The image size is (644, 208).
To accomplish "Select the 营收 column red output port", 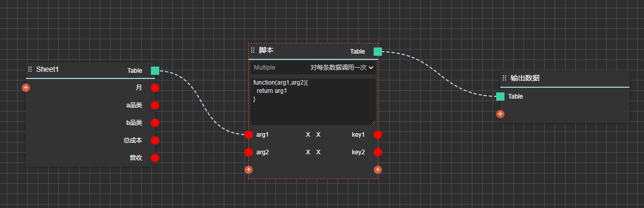I will coord(155,158).
